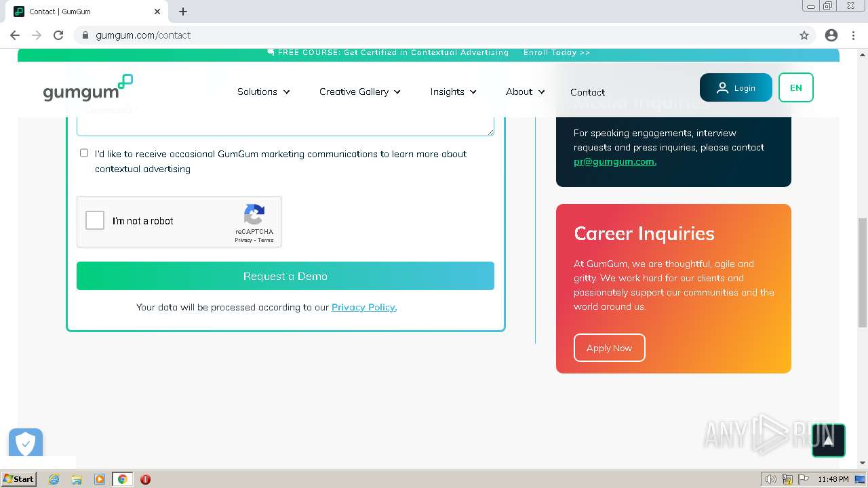Open the Chrome three-dot menu
Screen dimensions: 868x488
(852, 35)
